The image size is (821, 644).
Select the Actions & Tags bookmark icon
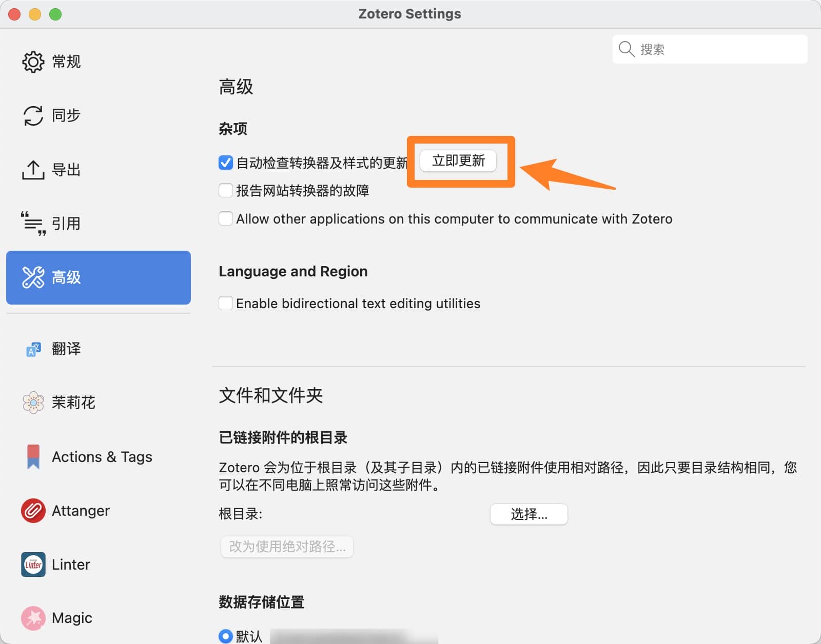point(33,457)
